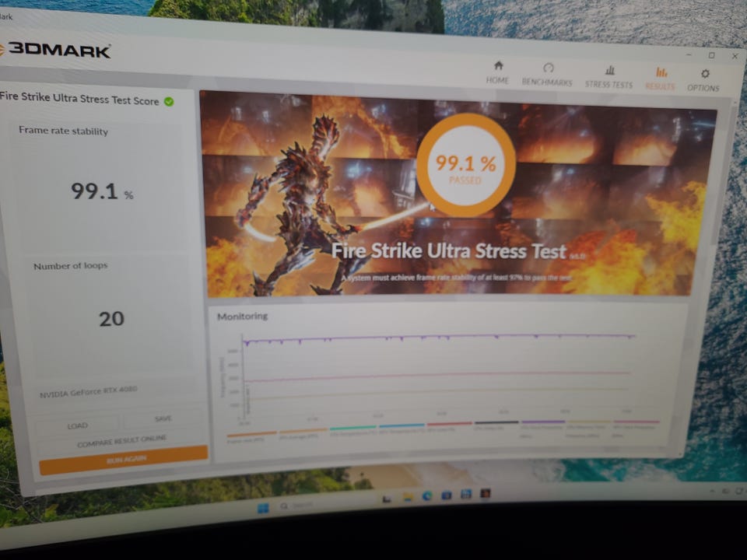Click the bar chart icon above STRESS TESTS
This screenshot has height=560, width=747.
pos(610,70)
